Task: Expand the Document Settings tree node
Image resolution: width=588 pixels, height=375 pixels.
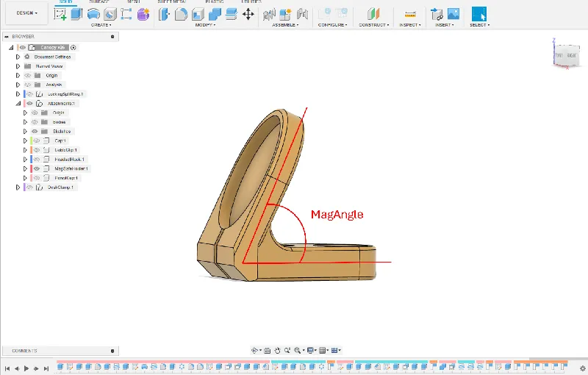Action: (18, 57)
